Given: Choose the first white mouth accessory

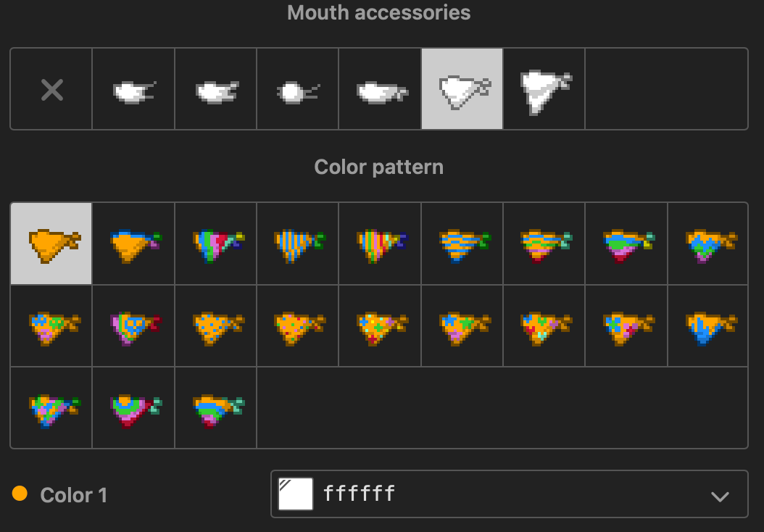Looking at the screenshot, I should 133,89.
